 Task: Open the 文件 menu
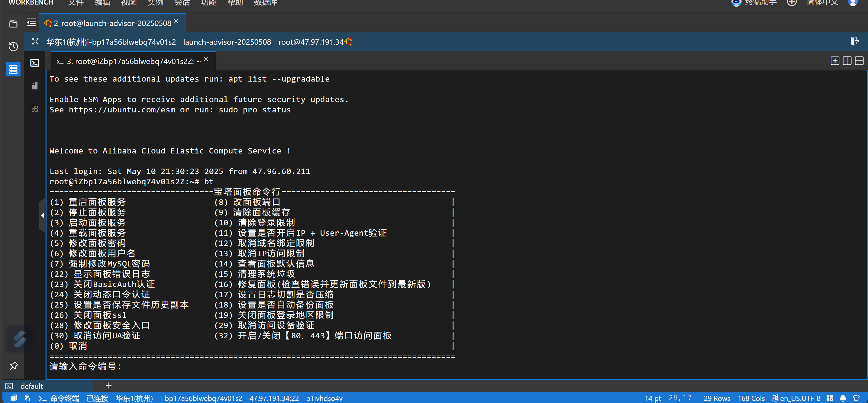[x=76, y=3]
